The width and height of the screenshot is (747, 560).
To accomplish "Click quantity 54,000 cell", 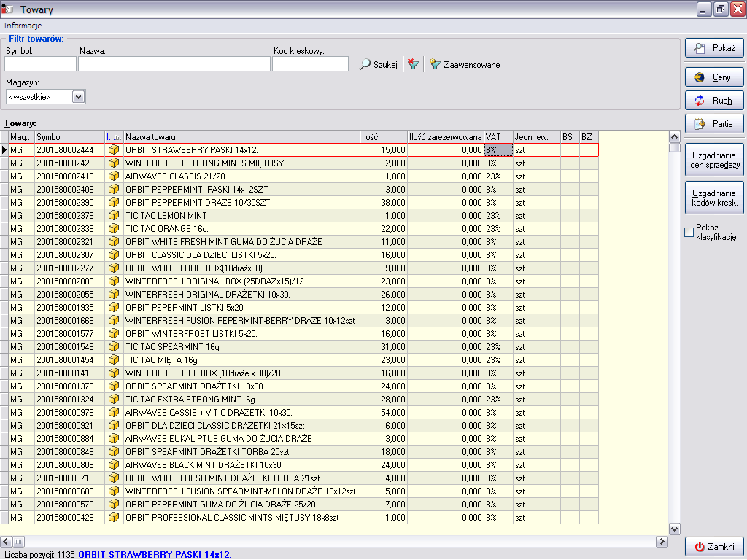I will (x=384, y=413).
